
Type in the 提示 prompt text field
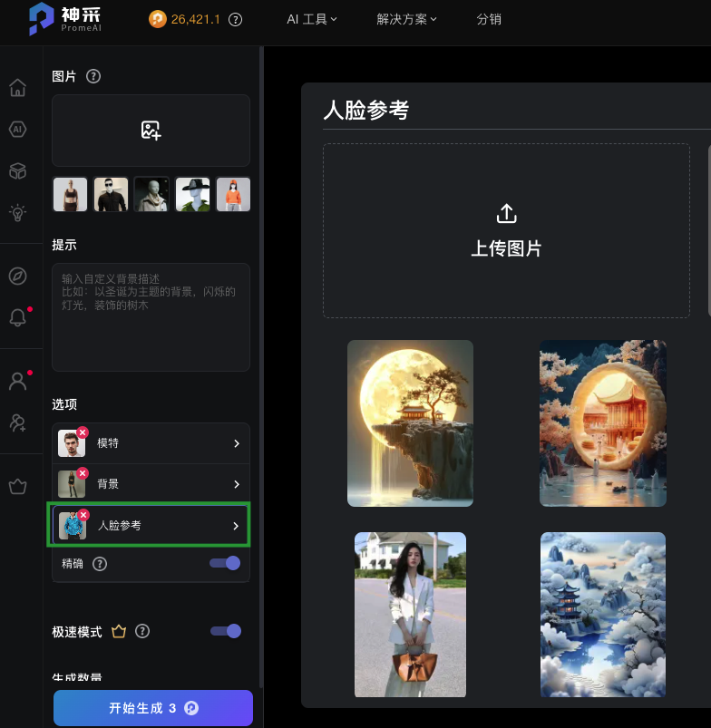coord(151,317)
